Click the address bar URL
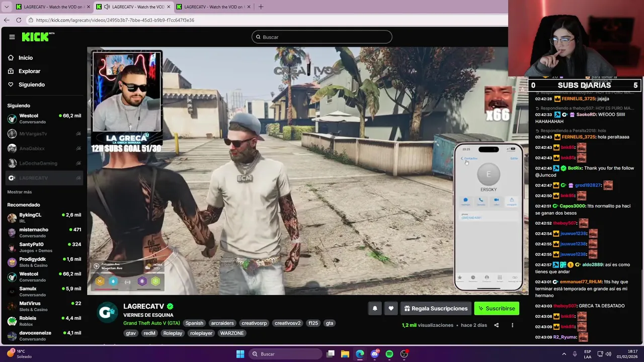The image size is (644, 362). [115, 20]
